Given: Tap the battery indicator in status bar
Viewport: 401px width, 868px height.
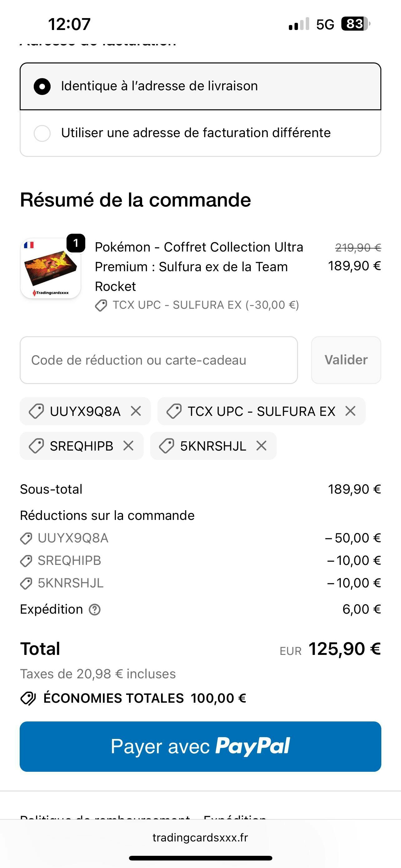Looking at the screenshot, I should click(x=355, y=24).
